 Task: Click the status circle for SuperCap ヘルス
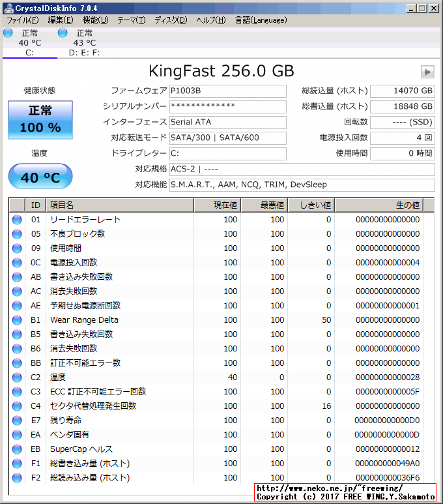[17, 449]
